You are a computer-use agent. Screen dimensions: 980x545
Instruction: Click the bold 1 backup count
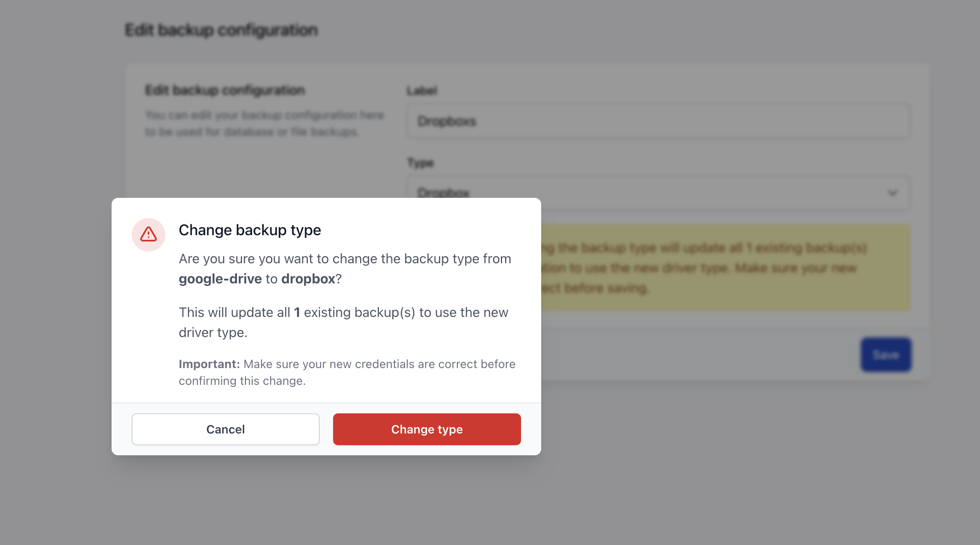click(297, 312)
